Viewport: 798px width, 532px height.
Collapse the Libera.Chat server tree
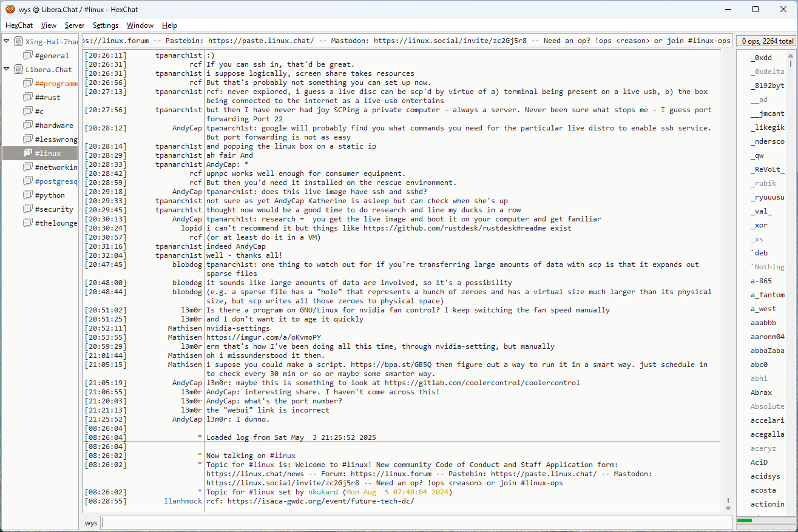(x=7, y=70)
